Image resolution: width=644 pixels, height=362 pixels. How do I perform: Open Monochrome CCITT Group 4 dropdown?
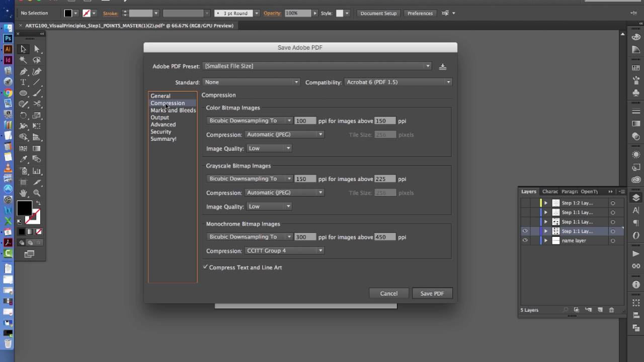coord(284,250)
